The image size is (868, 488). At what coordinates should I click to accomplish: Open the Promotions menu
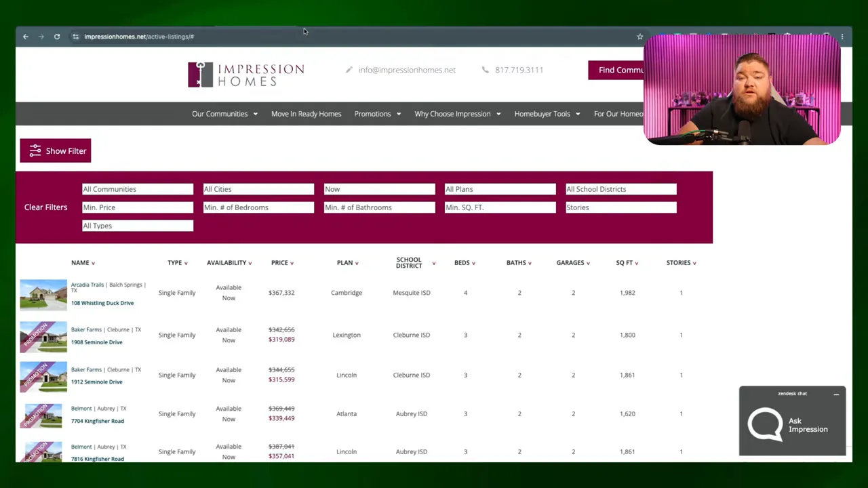[x=377, y=114]
